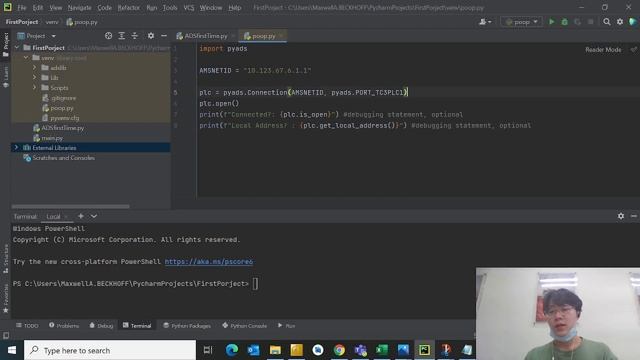The height and width of the screenshot is (360, 640).
Task: Open the Problems tool window
Action: (x=64, y=326)
